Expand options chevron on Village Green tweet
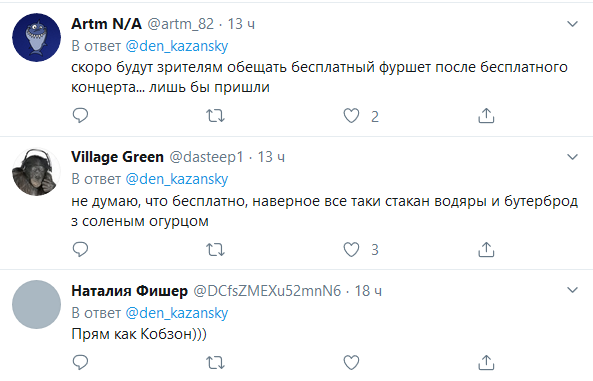Image resolution: width=593 pixels, height=381 pixels. click(x=573, y=157)
